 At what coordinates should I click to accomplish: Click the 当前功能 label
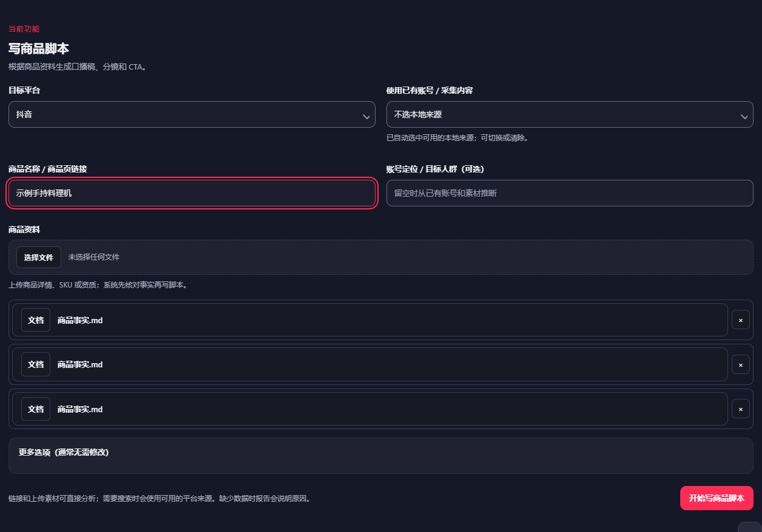[x=24, y=28]
